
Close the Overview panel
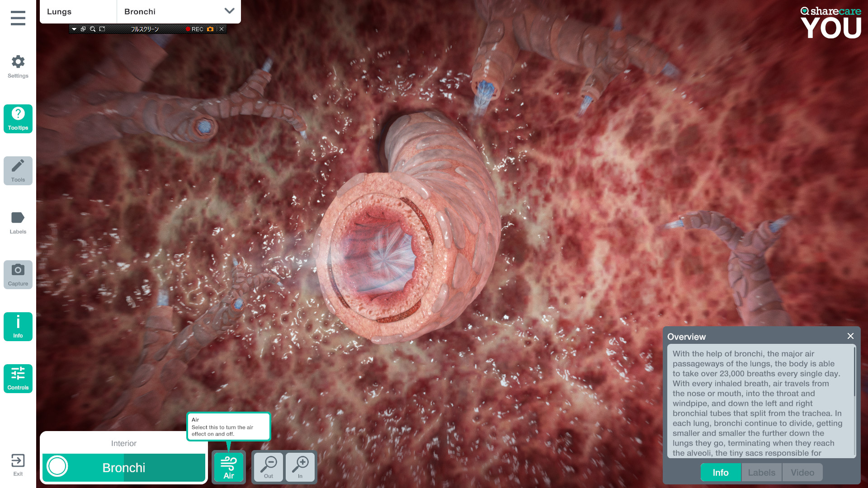[x=850, y=336]
